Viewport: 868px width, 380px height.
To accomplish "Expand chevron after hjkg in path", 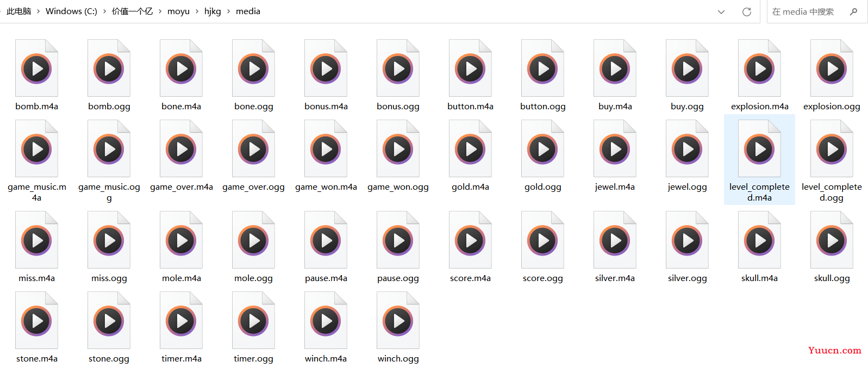I will pyautogui.click(x=228, y=11).
